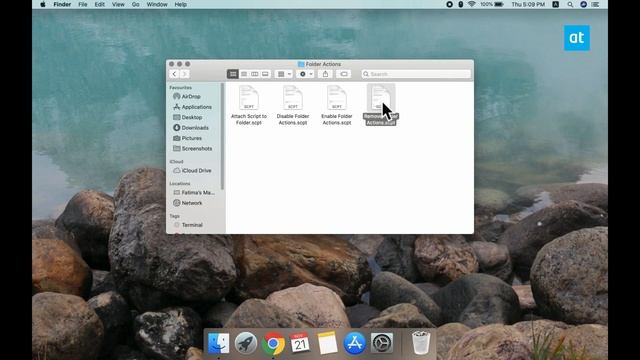
Task: Open Network in sidebar Locations
Action: (188, 203)
